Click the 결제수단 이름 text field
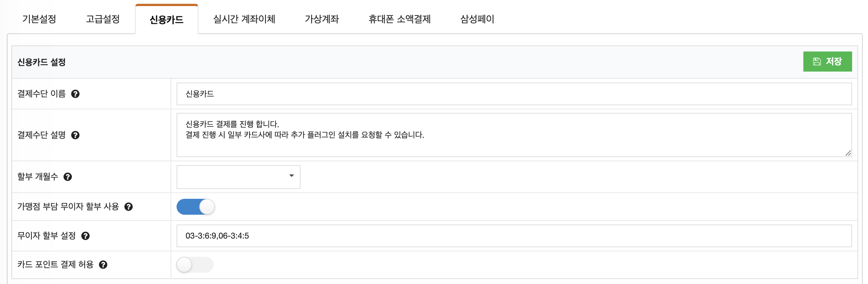 click(514, 94)
